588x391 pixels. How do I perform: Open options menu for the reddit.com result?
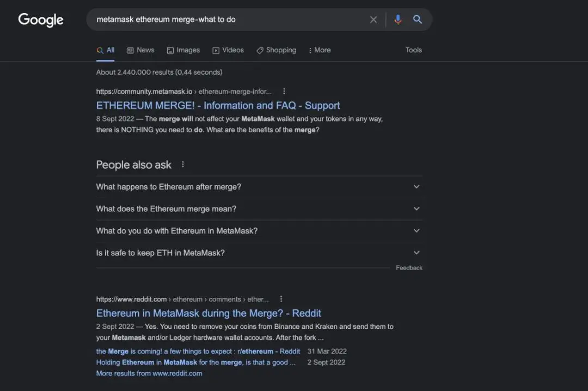pos(281,299)
